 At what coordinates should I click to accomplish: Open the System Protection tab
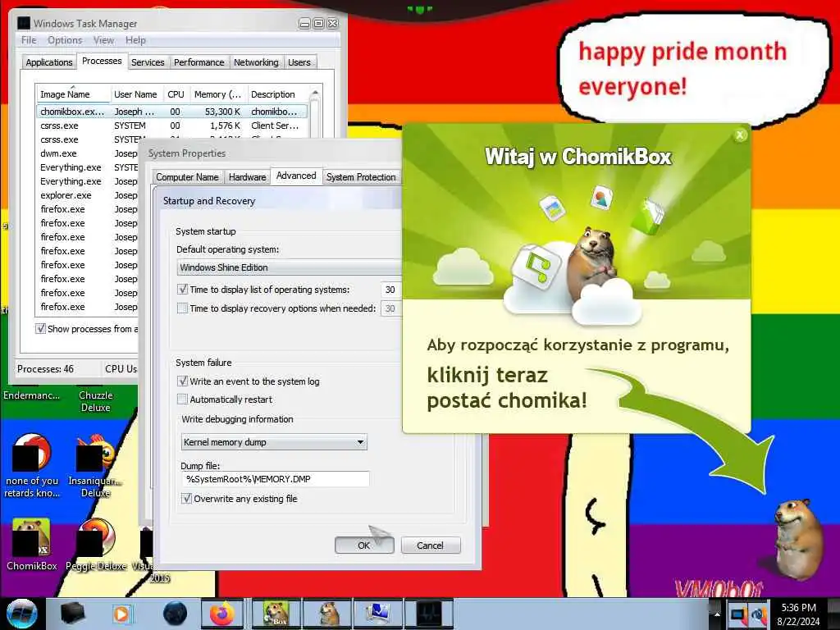(x=361, y=177)
